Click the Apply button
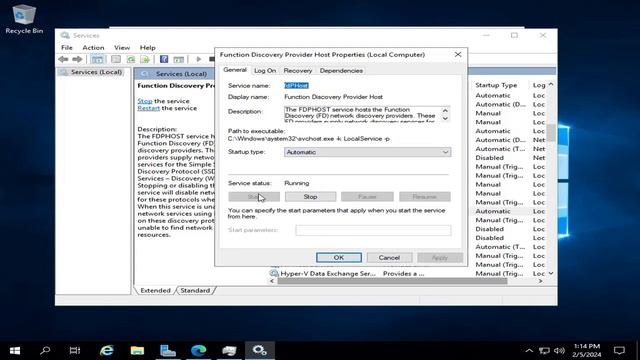Viewport: 640px width, 360px height. (x=440, y=258)
